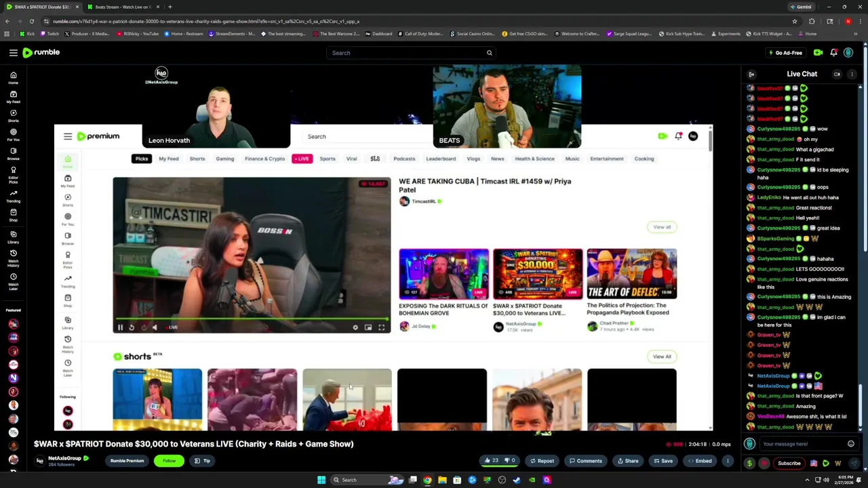Open Bohemian Grove video thumbnail
Viewport: 868px width, 488px height.
443,274
